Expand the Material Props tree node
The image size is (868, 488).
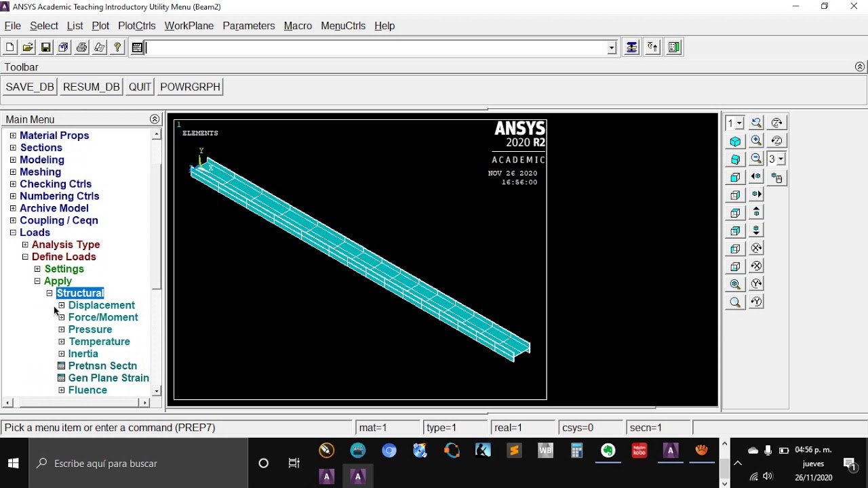click(x=13, y=136)
